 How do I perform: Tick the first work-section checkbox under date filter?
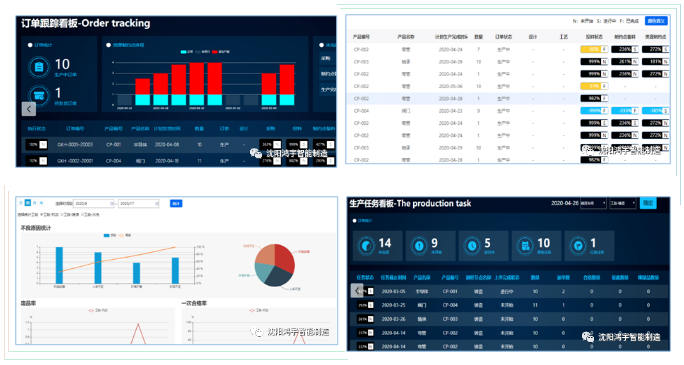(42, 215)
